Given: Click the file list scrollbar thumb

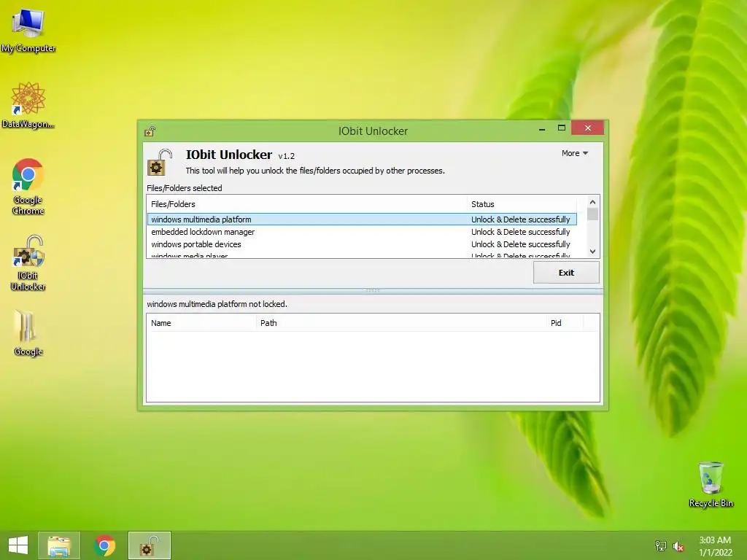Looking at the screenshot, I should (592, 214).
